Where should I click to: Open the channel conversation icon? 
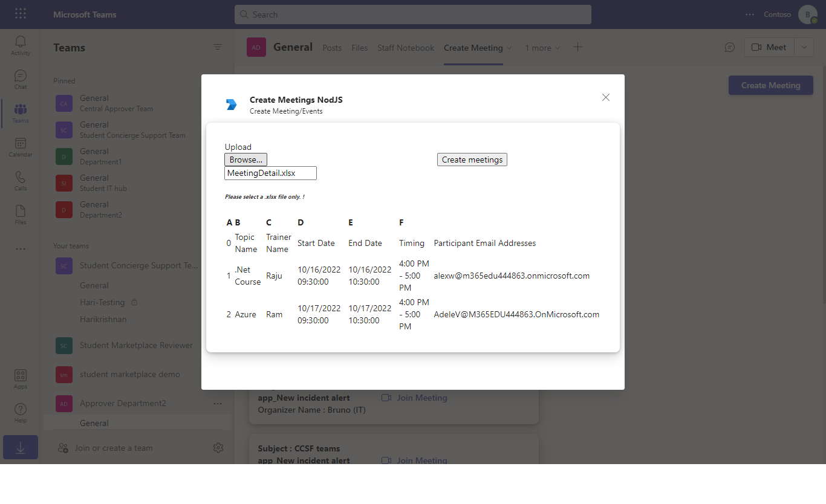point(730,47)
